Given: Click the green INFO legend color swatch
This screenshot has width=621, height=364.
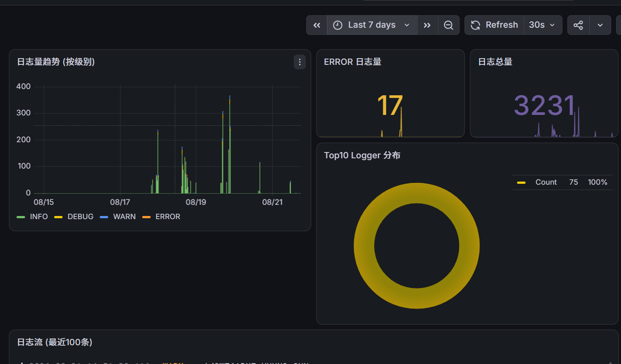Looking at the screenshot, I should tap(21, 217).
